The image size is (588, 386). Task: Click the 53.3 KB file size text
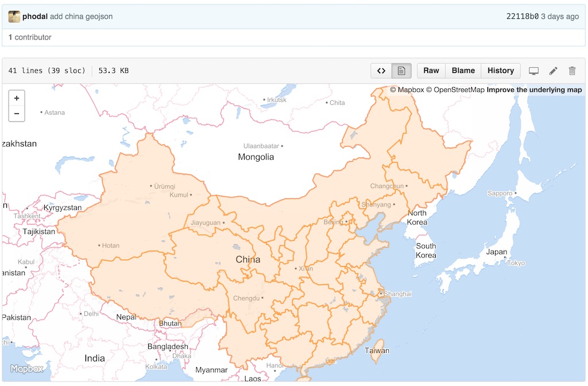(114, 71)
